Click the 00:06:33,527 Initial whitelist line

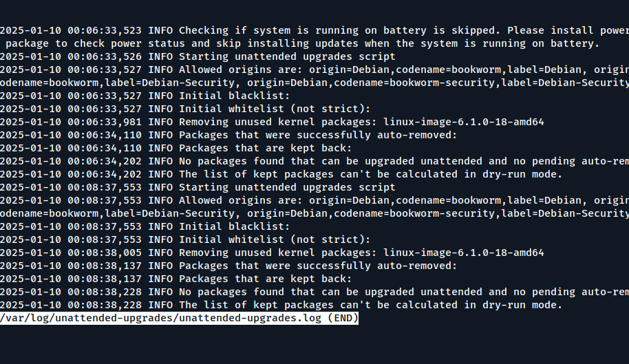click(x=185, y=109)
